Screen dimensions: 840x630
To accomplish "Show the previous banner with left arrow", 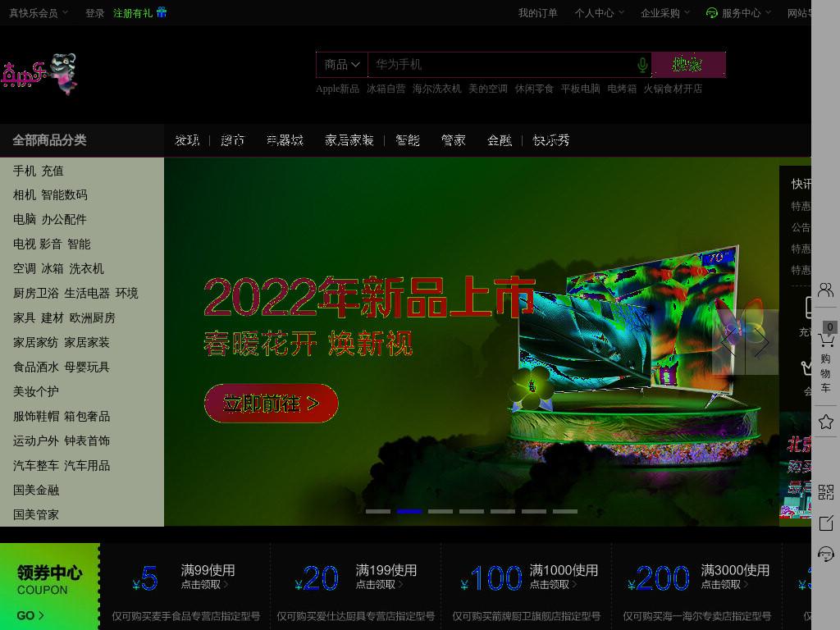I will click(728, 342).
